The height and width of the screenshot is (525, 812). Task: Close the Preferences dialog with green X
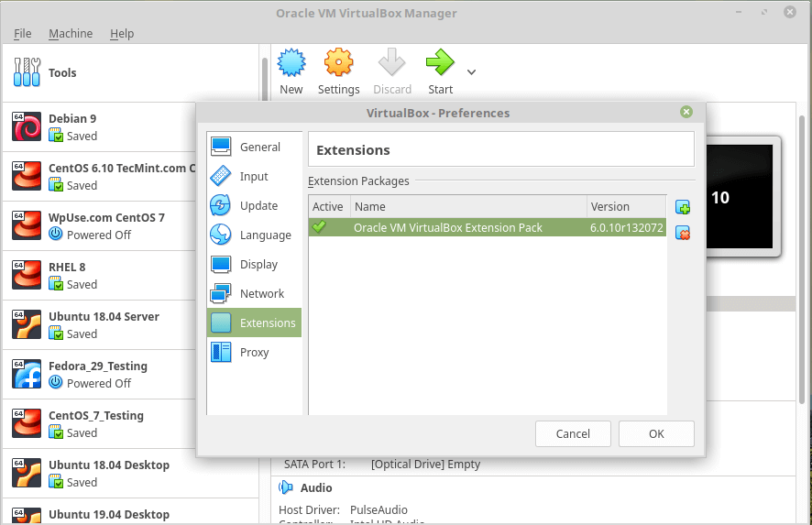686,112
